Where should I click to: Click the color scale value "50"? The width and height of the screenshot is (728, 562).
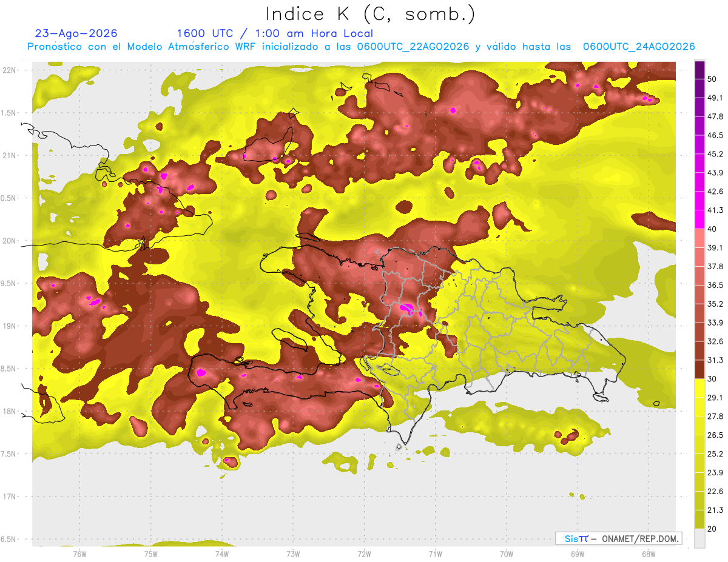tap(712, 79)
